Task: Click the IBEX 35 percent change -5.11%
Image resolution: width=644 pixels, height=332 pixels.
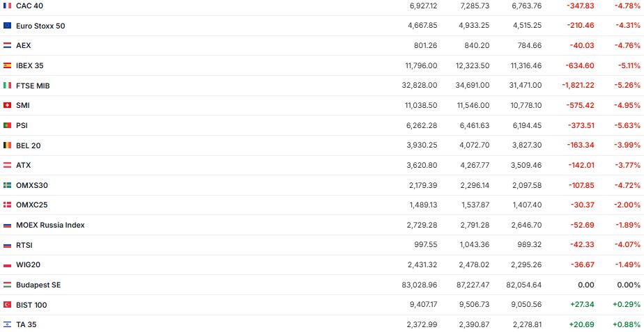Action: (x=629, y=65)
